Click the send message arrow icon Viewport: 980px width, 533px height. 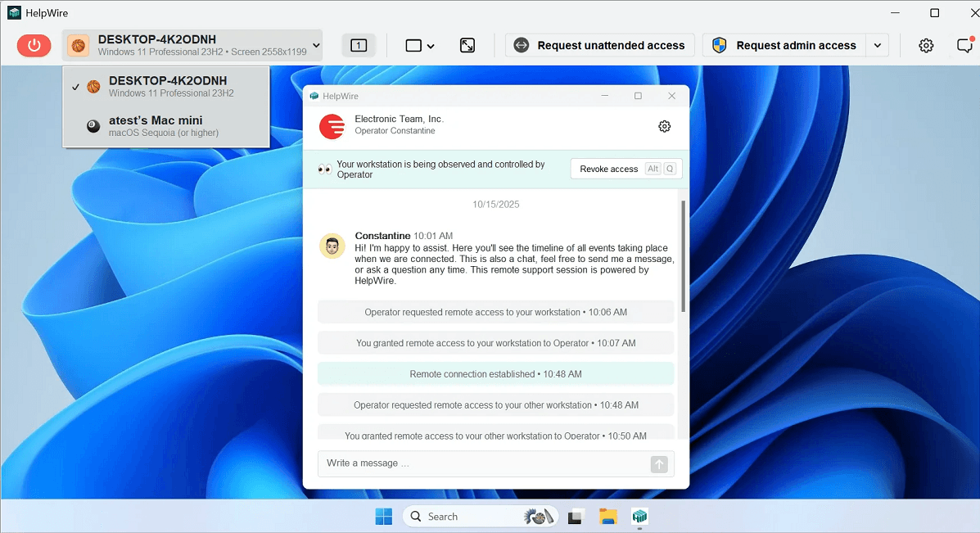[x=659, y=463]
